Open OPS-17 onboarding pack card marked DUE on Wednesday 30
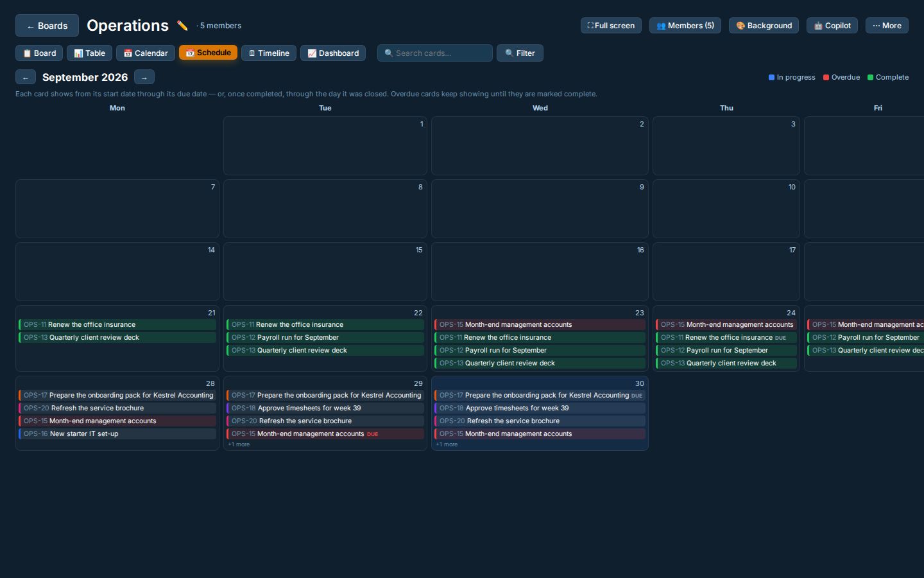Screen dimensions: 924x578 pyautogui.click(x=540, y=396)
